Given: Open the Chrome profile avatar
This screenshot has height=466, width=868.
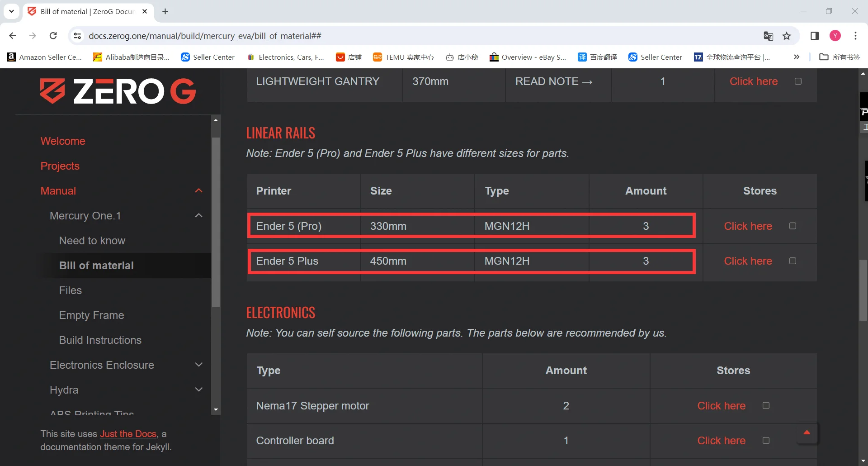Looking at the screenshot, I should coord(835,36).
